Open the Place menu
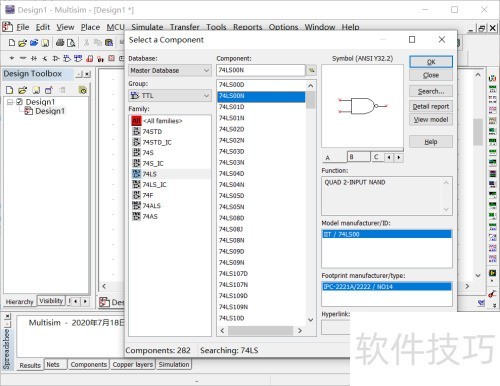The height and width of the screenshot is (386, 500). click(x=90, y=27)
